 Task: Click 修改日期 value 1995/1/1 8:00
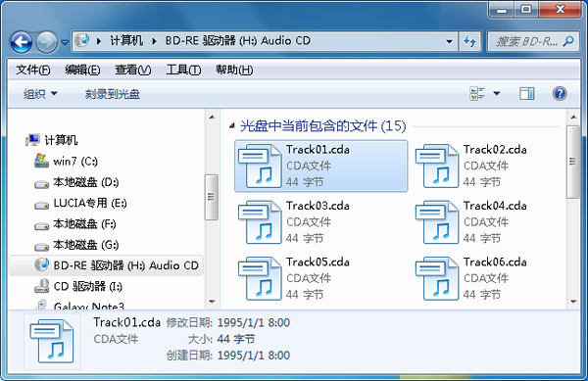[x=254, y=322]
